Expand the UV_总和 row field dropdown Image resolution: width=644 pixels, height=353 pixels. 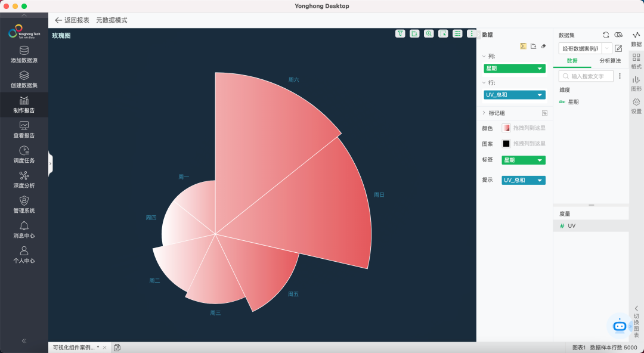click(540, 95)
